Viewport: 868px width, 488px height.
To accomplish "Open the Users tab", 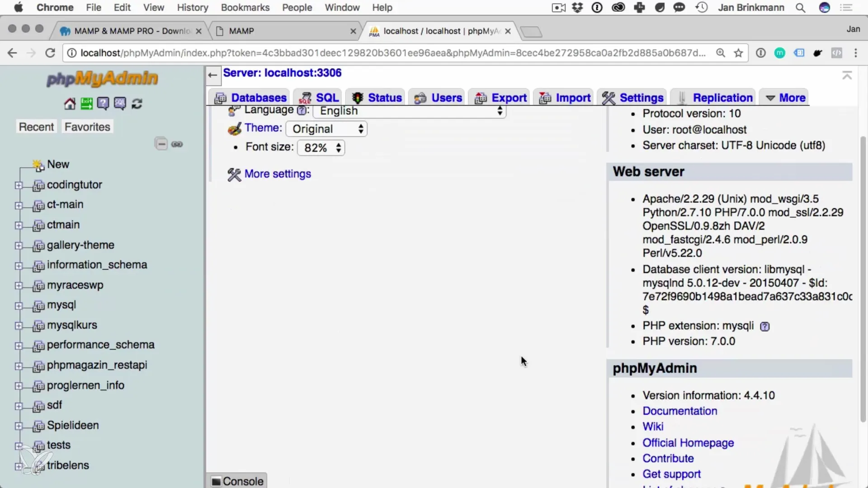I will [438, 98].
